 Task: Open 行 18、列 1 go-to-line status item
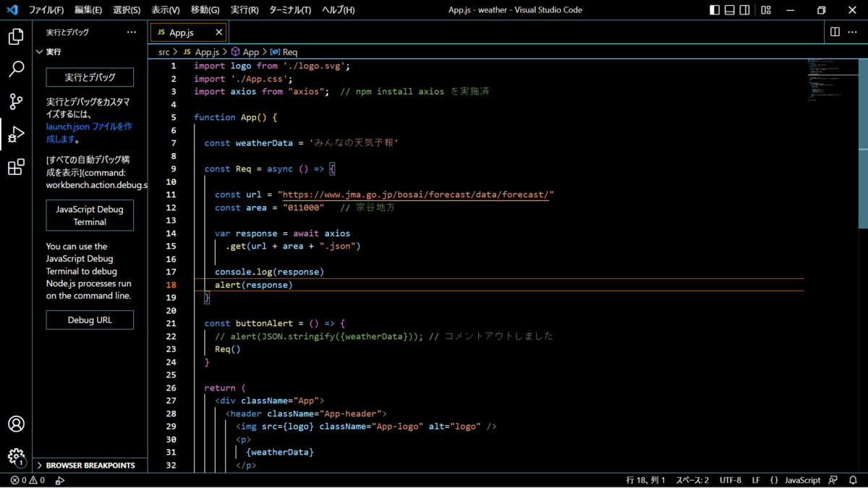point(645,480)
